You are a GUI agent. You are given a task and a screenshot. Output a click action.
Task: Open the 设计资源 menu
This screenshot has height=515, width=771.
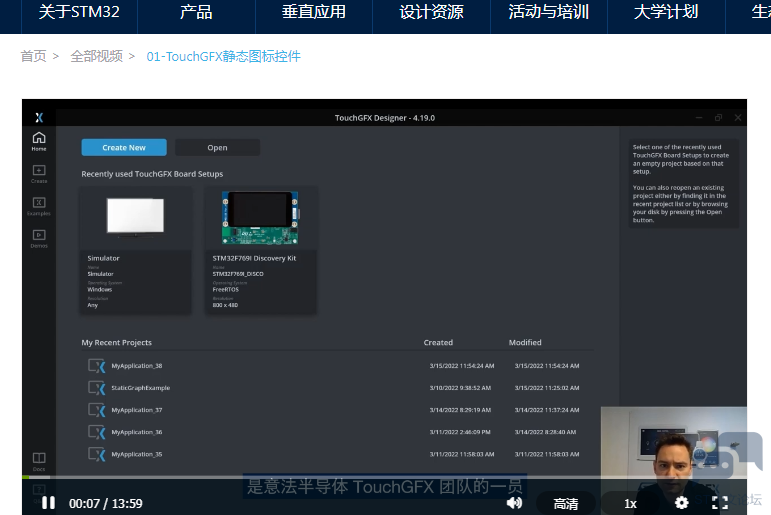[x=431, y=12]
